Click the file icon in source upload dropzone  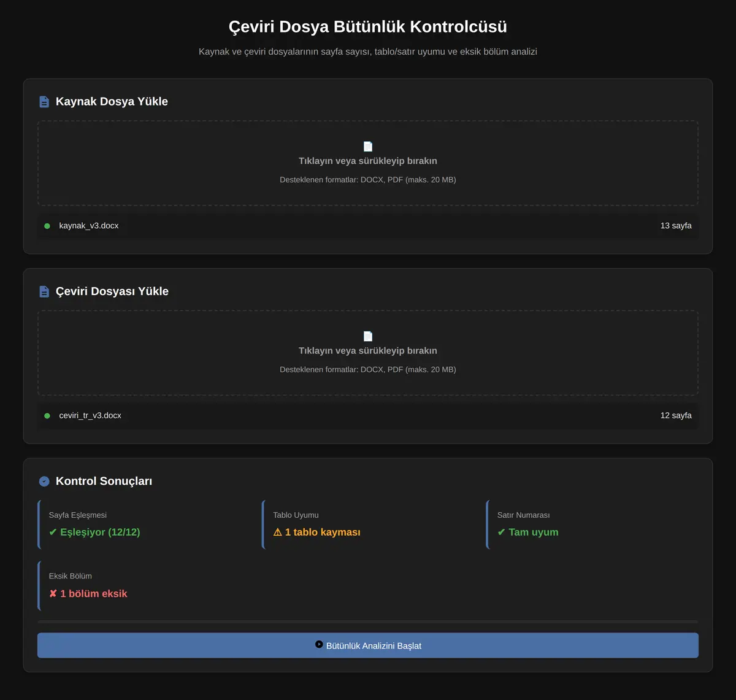click(x=368, y=147)
